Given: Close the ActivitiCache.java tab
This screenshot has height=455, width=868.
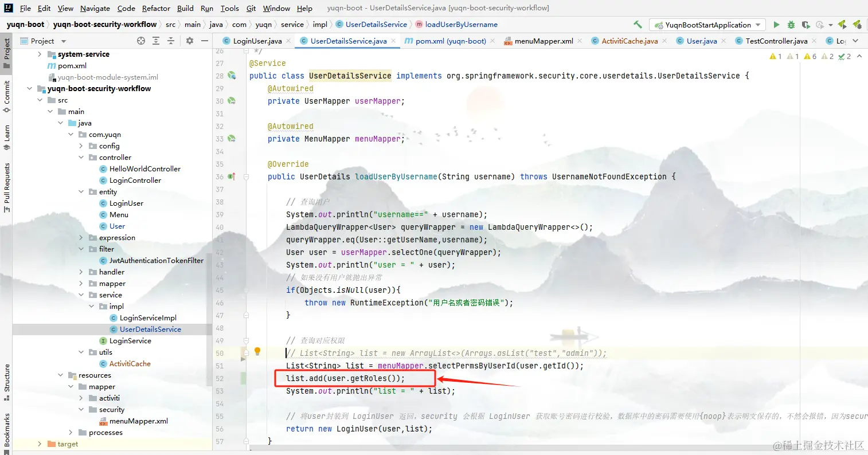Looking at the screenshot, I should point(664,41).
